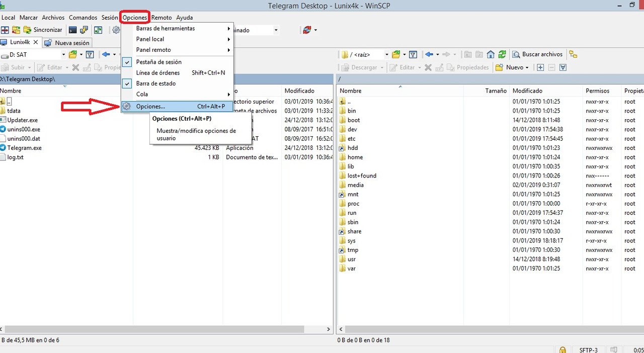The width and height of the screenshot is (644, 353).
Task: Click the reconnect session icon in the main toolbar
Action: click(307, 30)
